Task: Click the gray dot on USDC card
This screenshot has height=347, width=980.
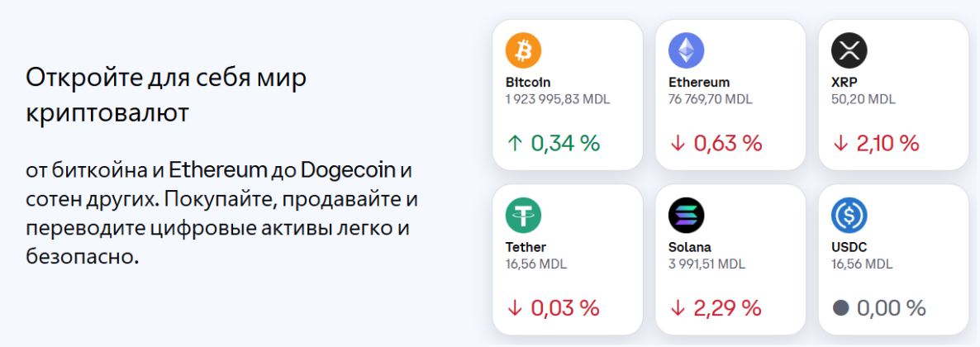Action: (840, 308)
